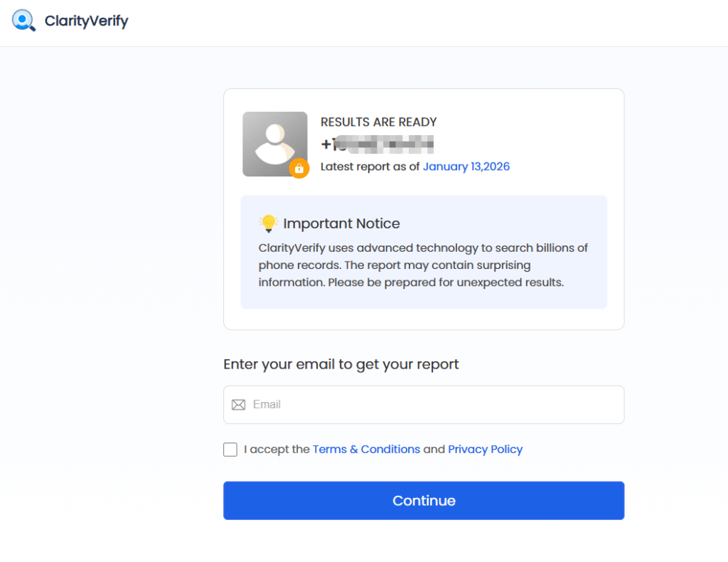Viewport: 728px width, 562px height.
Task: Click the ClarityVerify magnifier logo icon
Action: point(23,21)
